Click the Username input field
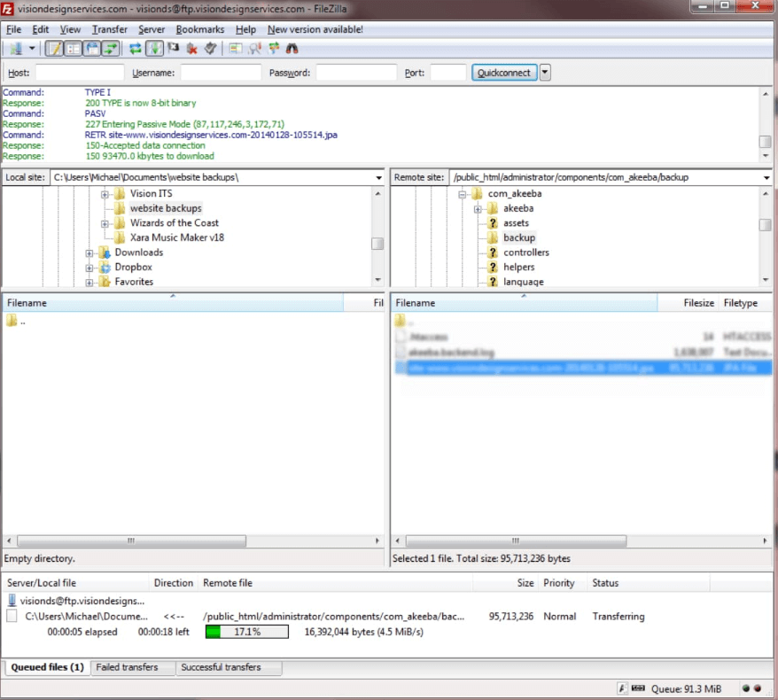 [x=221, y=73]
